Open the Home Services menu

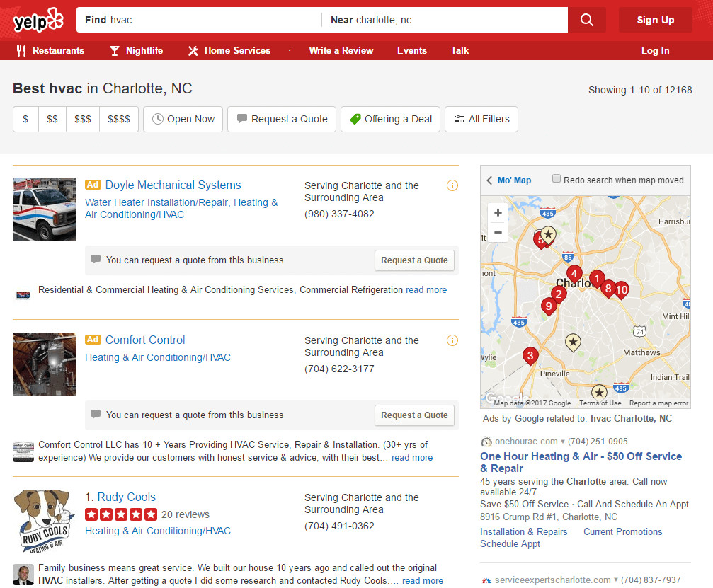229,50
